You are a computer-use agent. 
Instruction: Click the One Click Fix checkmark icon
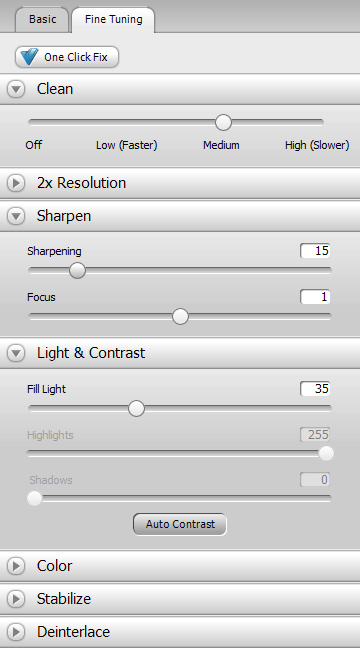(29, 57)
